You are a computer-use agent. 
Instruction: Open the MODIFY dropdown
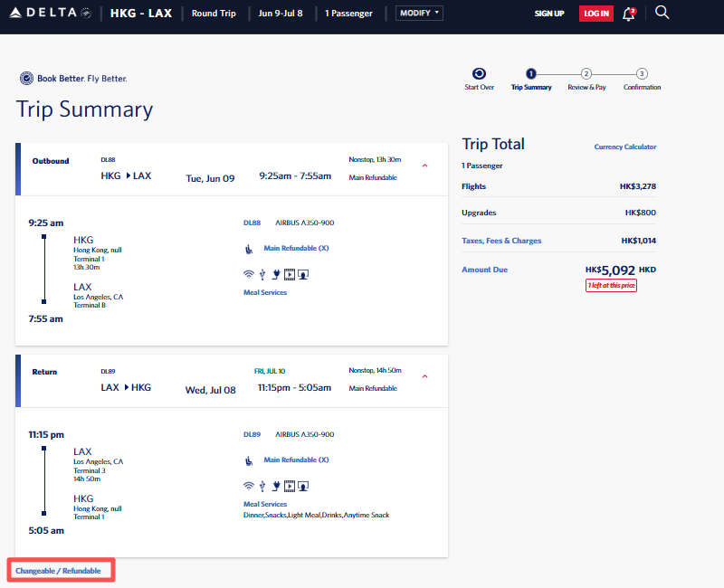tap(420, 14)
